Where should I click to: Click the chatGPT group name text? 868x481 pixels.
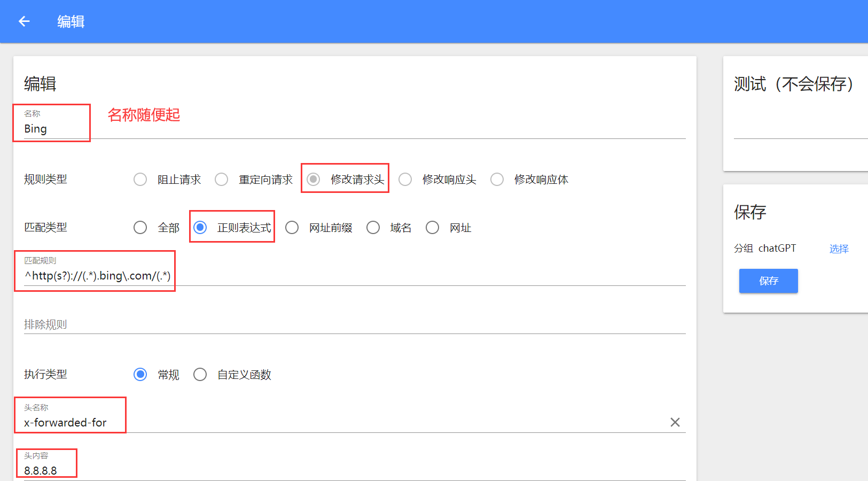(777, 248)
